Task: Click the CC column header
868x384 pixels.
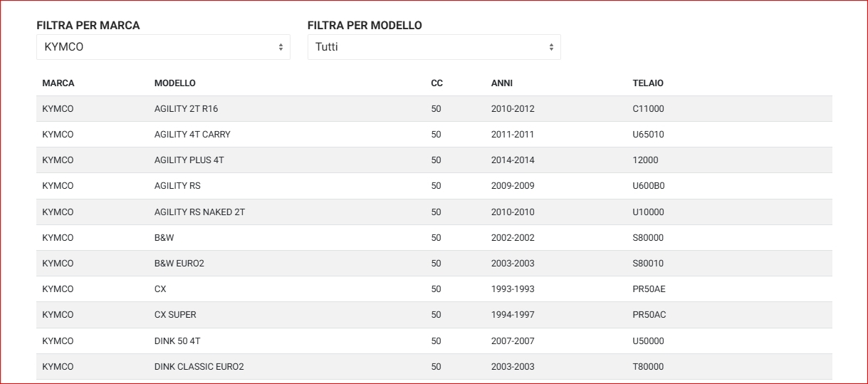Action: click(436, 83)
